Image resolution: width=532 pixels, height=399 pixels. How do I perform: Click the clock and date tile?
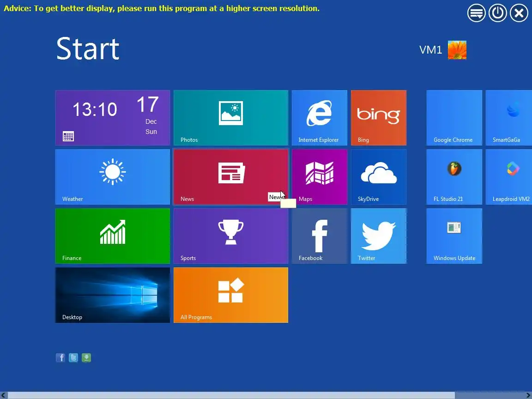[x=113, y=118]
